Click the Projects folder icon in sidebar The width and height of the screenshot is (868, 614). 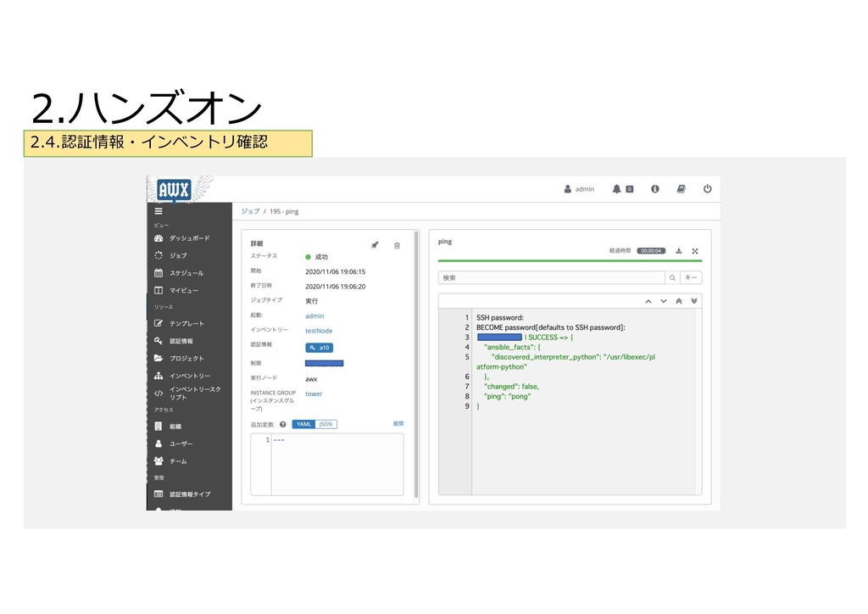pyautogui.click(x=159, y=358)
